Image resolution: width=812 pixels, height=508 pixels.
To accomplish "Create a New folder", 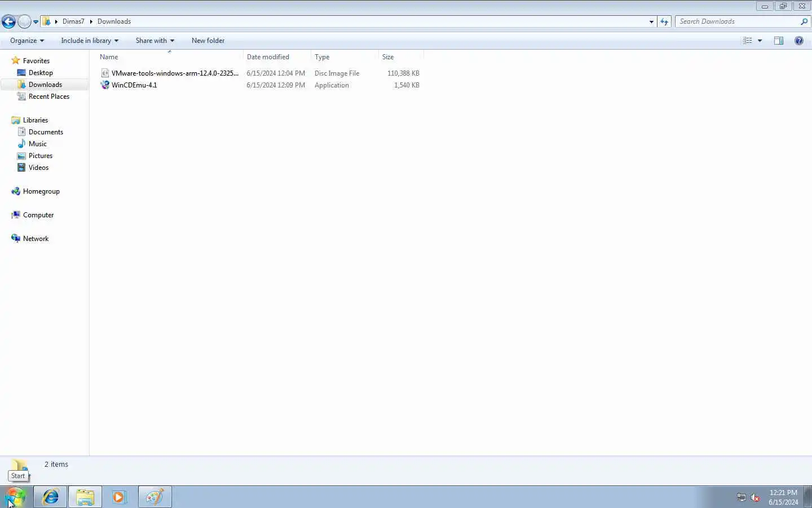I will (x=208, y=41).
